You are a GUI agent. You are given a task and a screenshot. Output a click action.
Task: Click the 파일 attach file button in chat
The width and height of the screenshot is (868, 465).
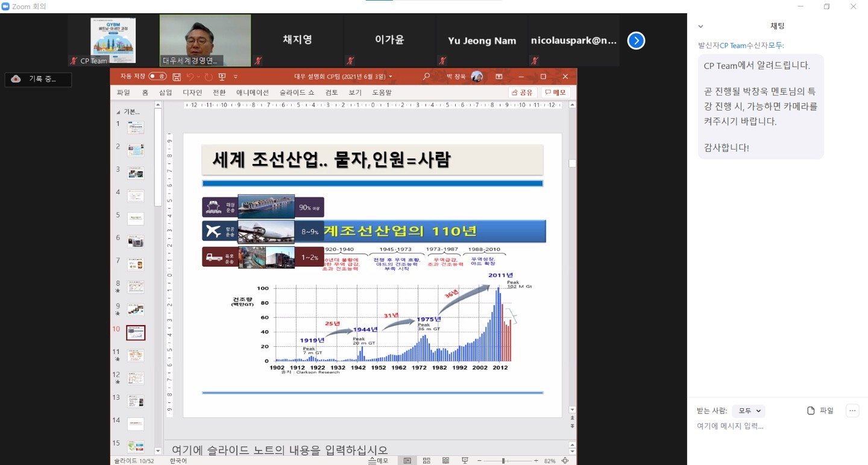click(820, 411)
